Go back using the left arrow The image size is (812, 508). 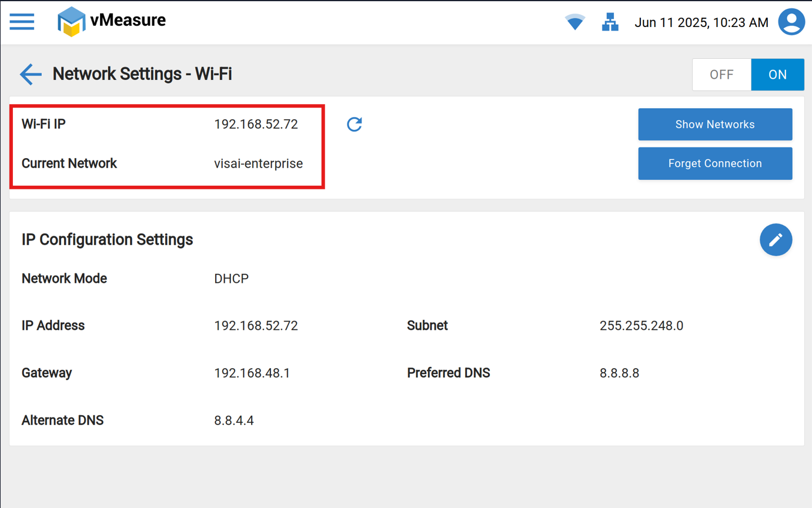tap(31, 74)
